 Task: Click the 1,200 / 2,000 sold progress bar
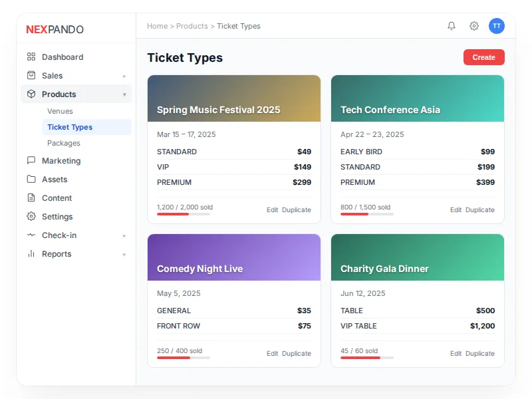point(184,214)
